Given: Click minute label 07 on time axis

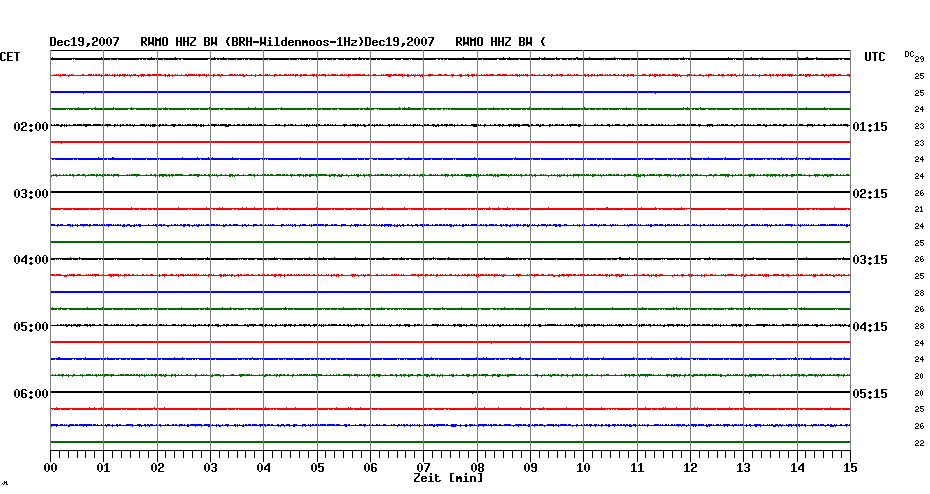Looking at the screenshot, I should pos(423,468).
